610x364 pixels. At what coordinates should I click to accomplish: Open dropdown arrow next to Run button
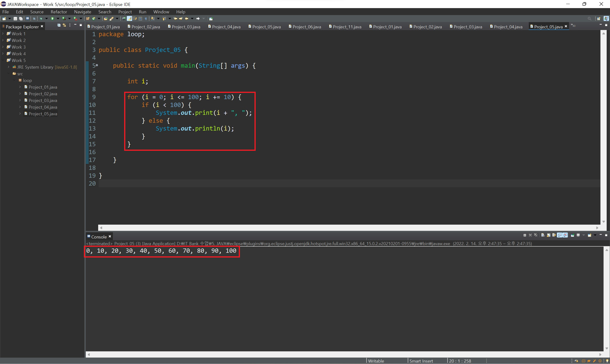(x=58, y=19)
